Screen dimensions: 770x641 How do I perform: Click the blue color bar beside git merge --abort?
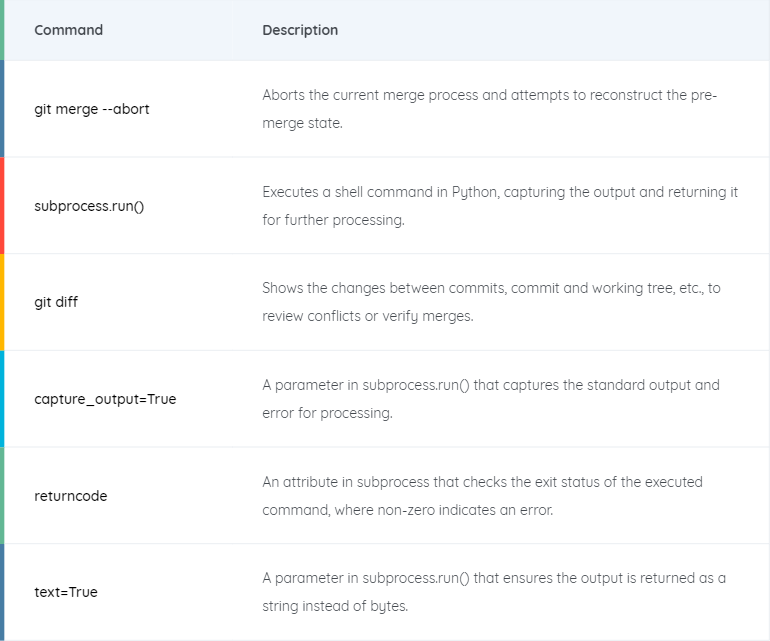pyautogui.click(x=2, y=109)
